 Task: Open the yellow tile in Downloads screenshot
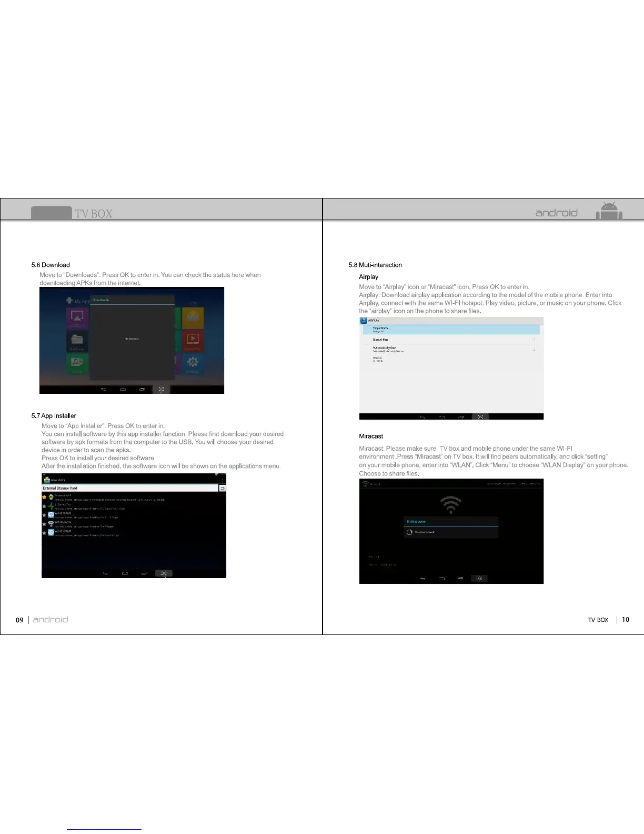coord(193,318)
